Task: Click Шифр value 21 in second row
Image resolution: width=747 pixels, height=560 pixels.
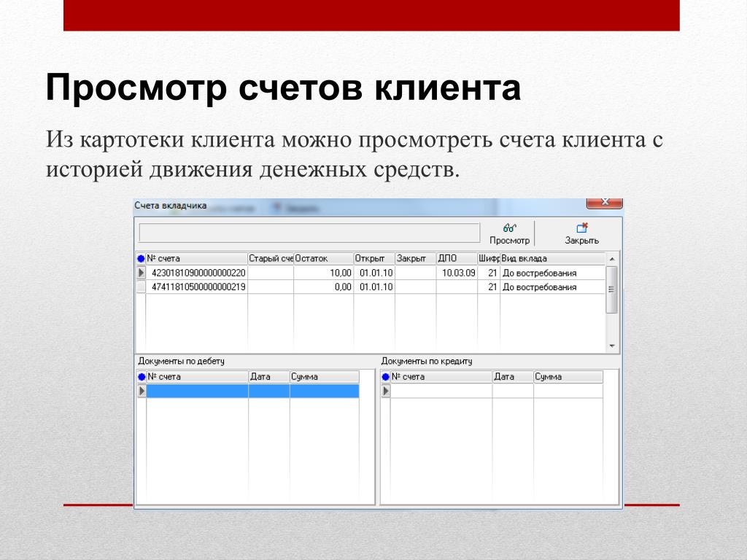Action: (492, 287)
